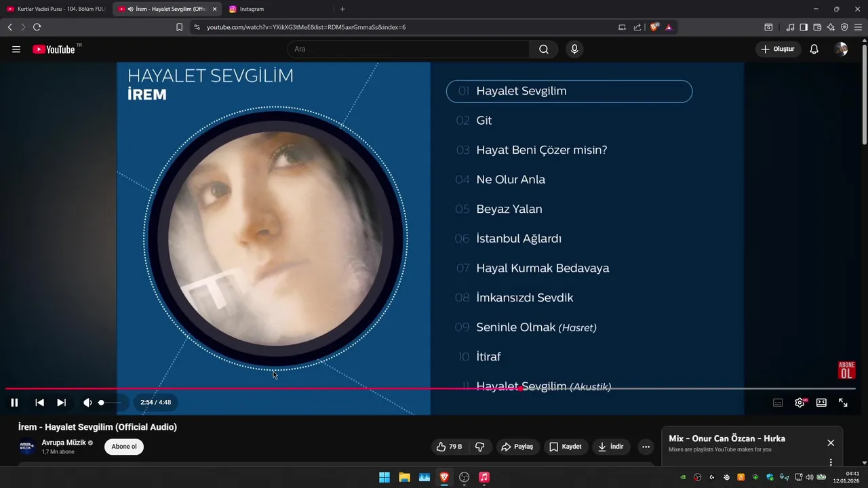The width and height of the screenshot is (868, 488).
Task: Open Avrupa Müzik channel avatar
Action: (26, 447)
